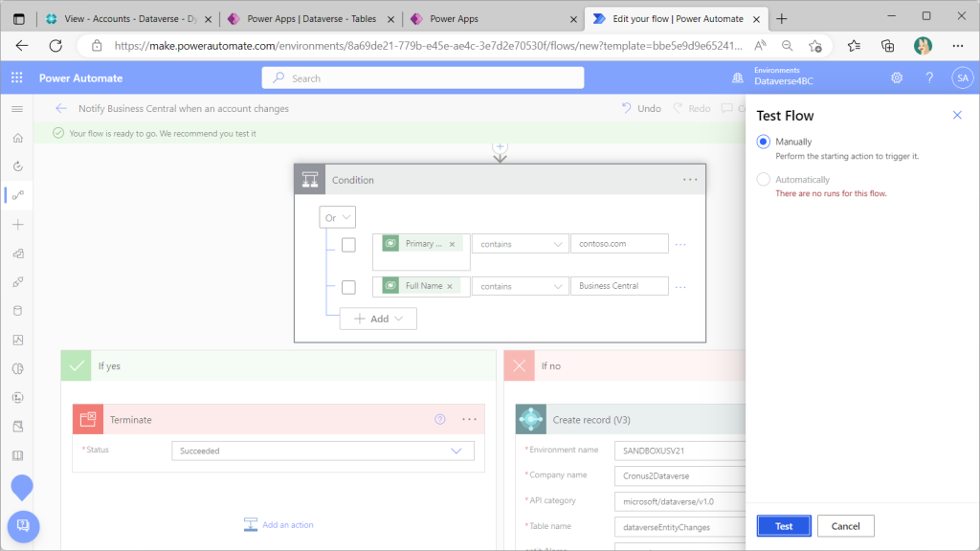Screen dimensions: 980x551
Task: Open Terminate action help icon
Action: coord(440,419)
